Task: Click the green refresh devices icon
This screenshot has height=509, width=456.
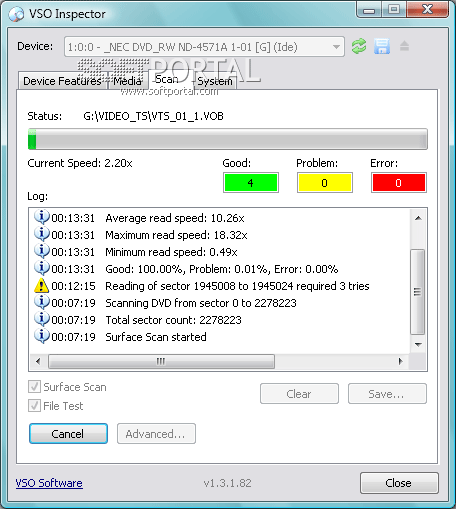Action: [x=359, y=46]
